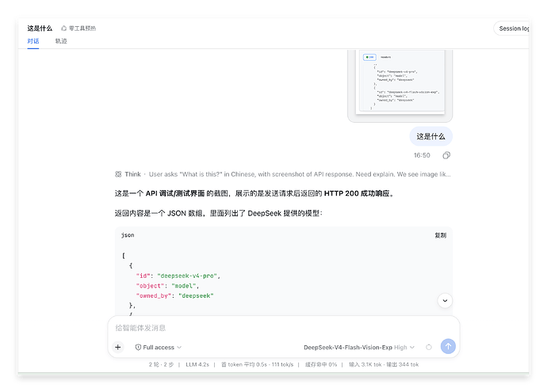Click the shield icon beside Full access

[x=138, y=347]
